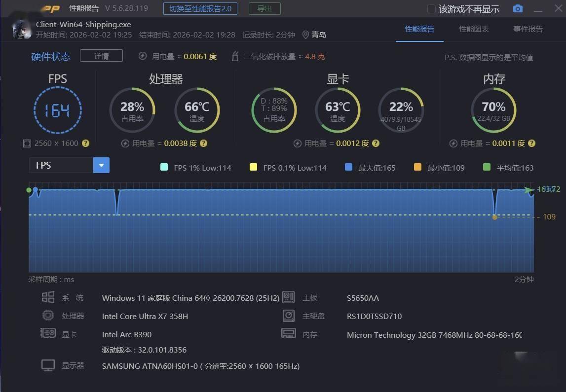Toggle the FPS 1% Low legend series

click(164, 168)
